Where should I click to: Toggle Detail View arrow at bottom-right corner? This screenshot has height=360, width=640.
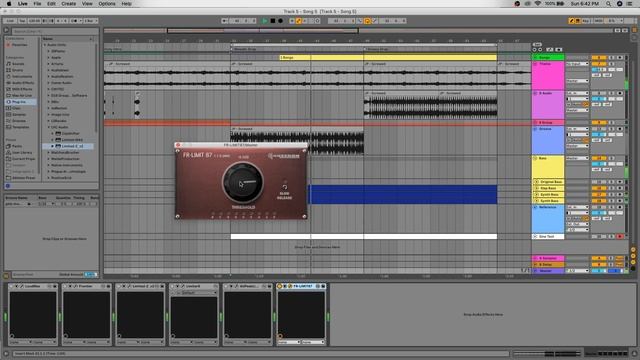[634, 353]
